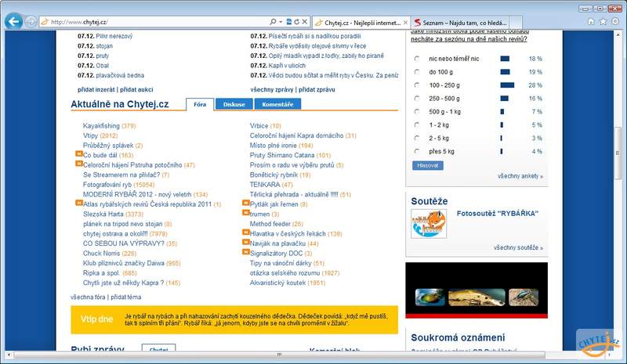This screenshot has width=627, height=364.
Task: Open the Kayakfishing forum
Action: coord(101,126)
